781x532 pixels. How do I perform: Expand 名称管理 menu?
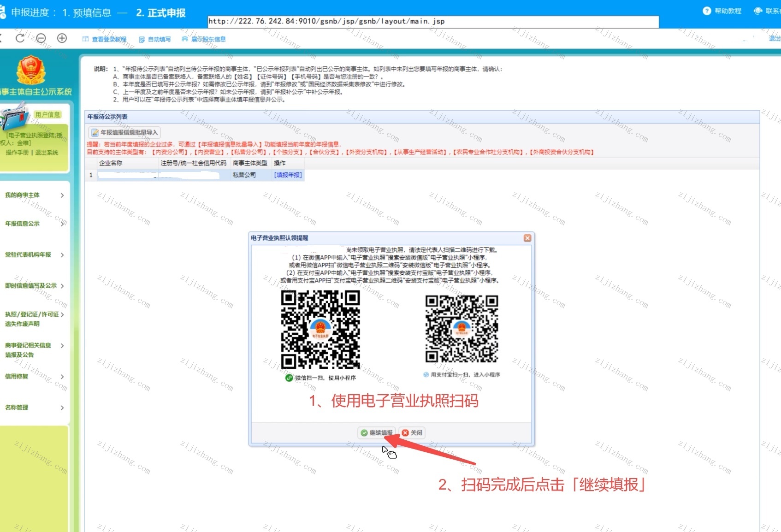[35, 408]
